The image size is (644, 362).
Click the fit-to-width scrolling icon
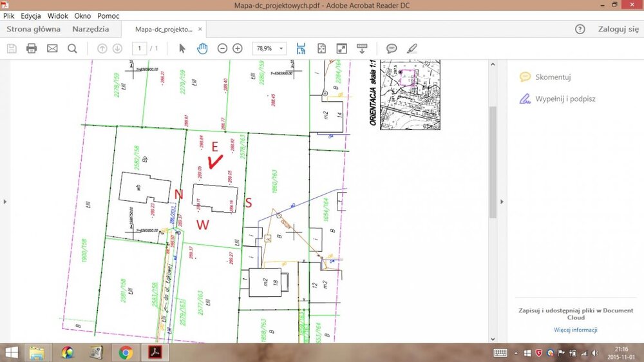[301, 48]
